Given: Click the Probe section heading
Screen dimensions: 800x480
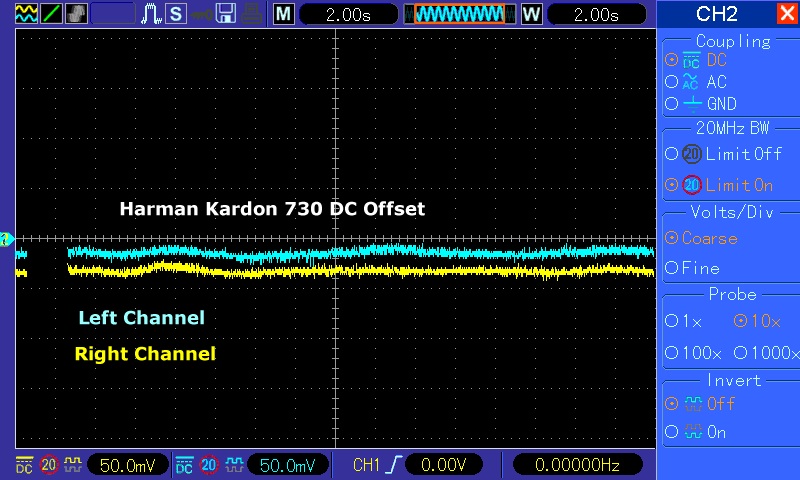Looking at the screenshot, I should pyautogui.click(x=732, y=294).
